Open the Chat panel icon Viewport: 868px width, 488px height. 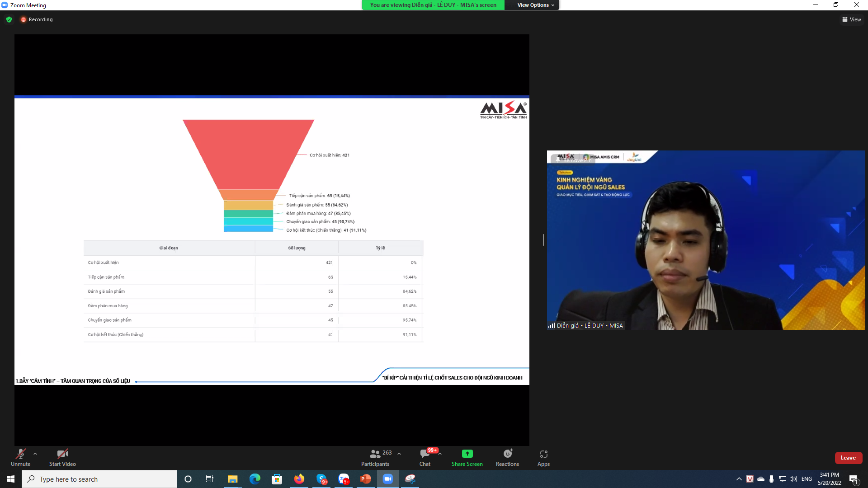pos(425,454)
